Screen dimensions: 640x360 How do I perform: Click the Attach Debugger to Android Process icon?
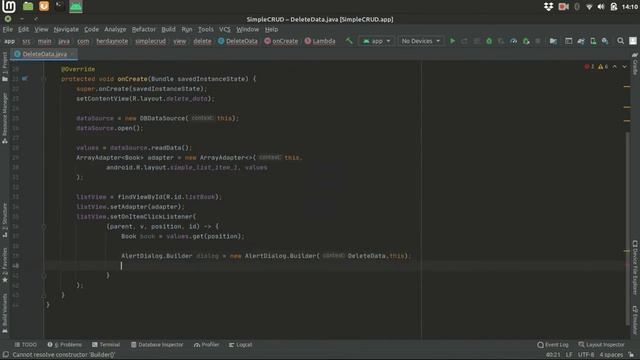[x=526, y=41]
